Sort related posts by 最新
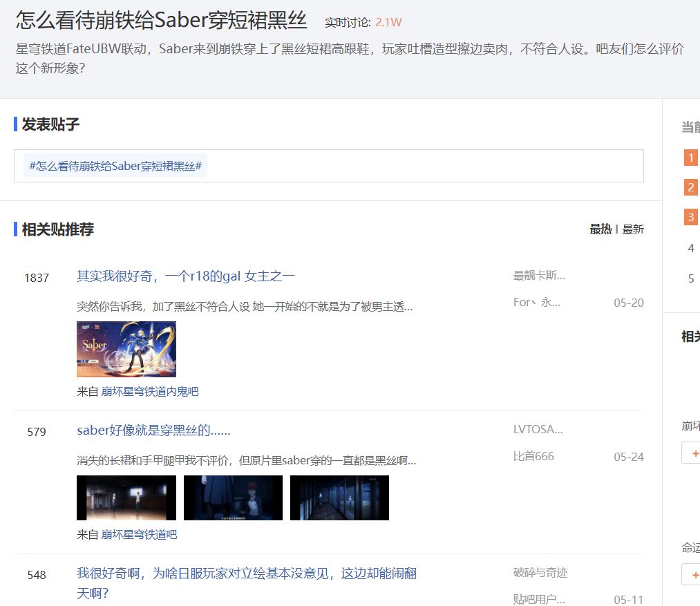This screenshot has height=606, width=700. tap(633, 229)
